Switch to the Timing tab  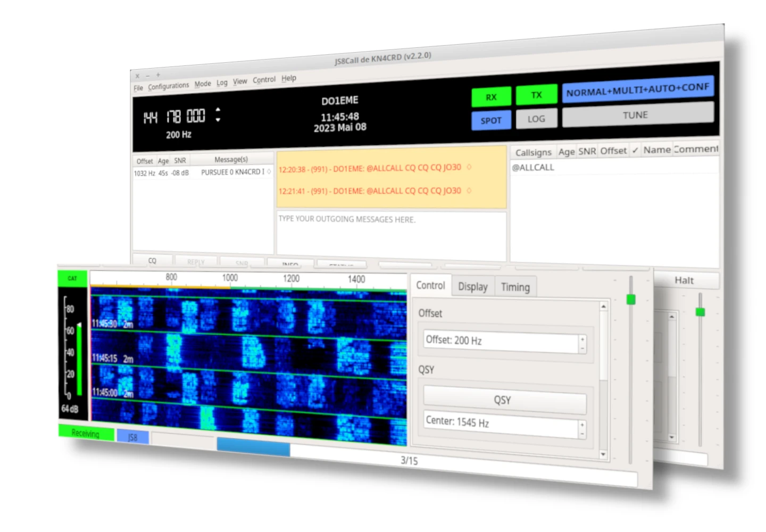515,287
